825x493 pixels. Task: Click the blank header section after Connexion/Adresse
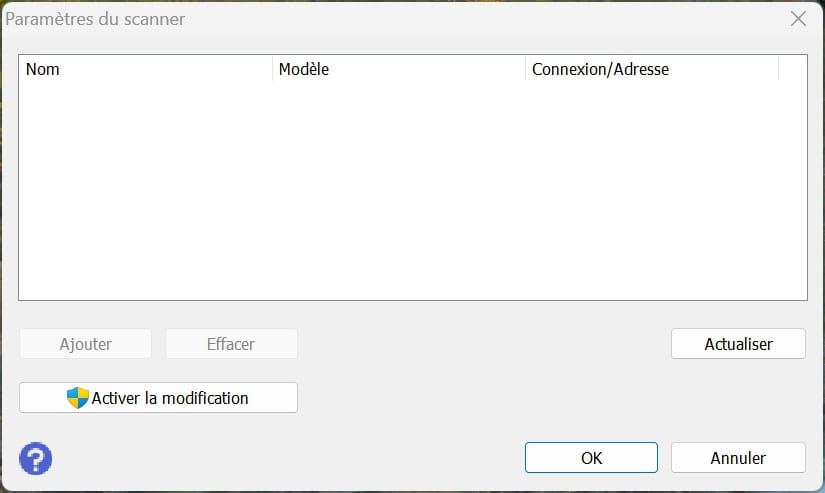(793, 69)
